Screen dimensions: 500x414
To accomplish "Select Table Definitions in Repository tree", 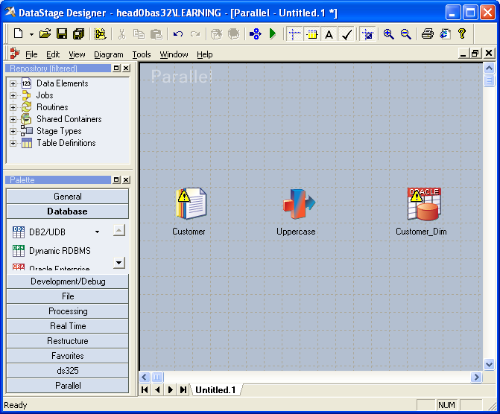I will [x=66, y=143].
